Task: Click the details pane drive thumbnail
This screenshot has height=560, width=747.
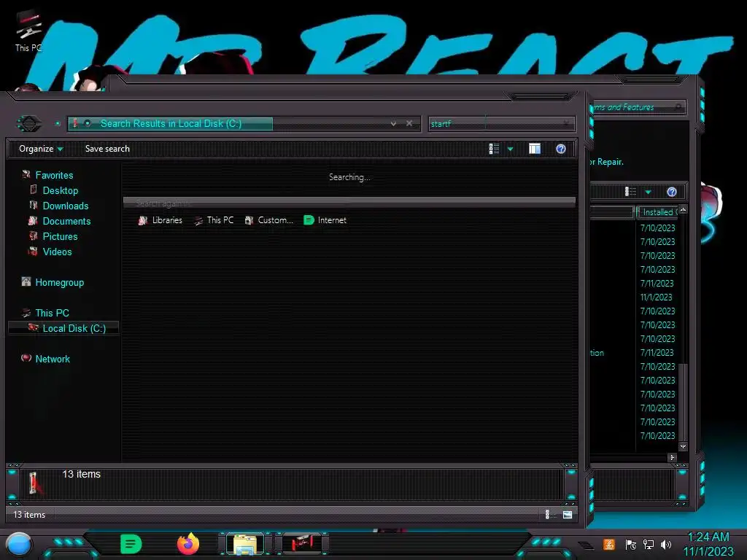Action: (x=34, y=483)
